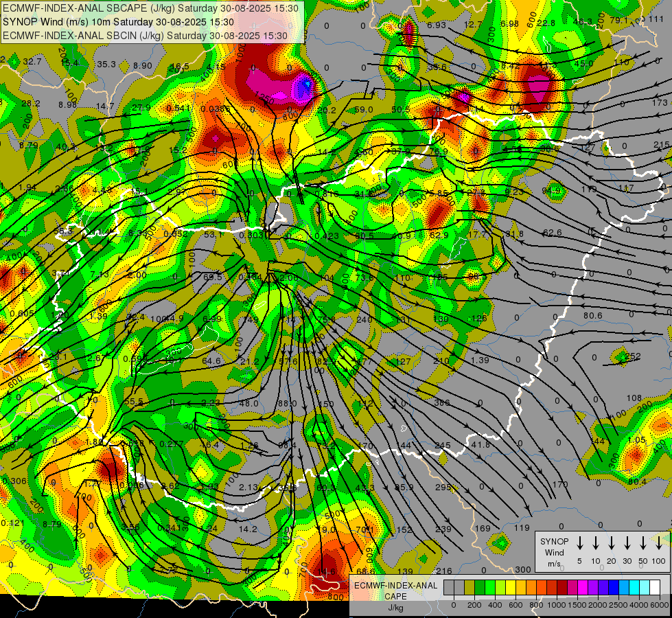Click the 10 m/s wind arrow in legend
Image resolution: width=672 pixels, height=618 pixels.
(596, 543)
